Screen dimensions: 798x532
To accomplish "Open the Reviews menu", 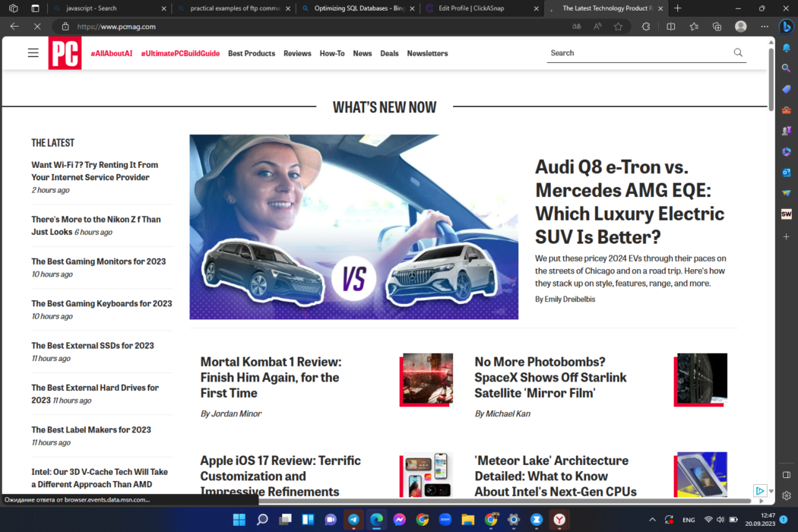I will 297,53.
